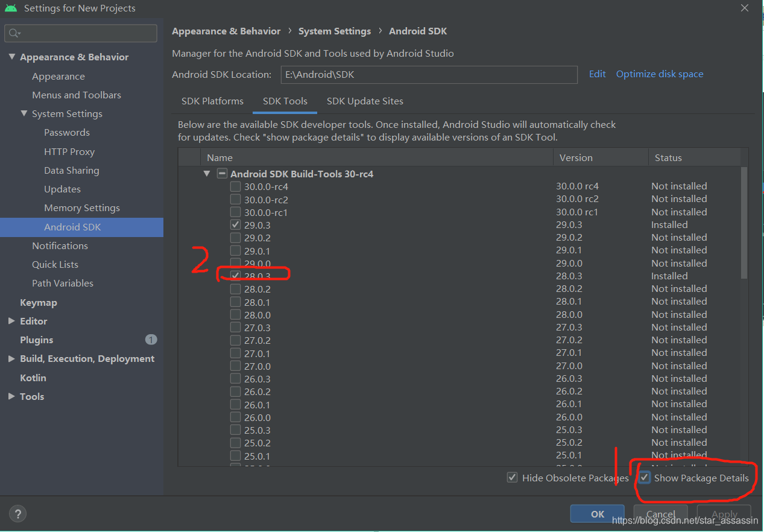The image size is (764, 532).
Task: Open Data Sharing settings
Action: pos(72,170)
